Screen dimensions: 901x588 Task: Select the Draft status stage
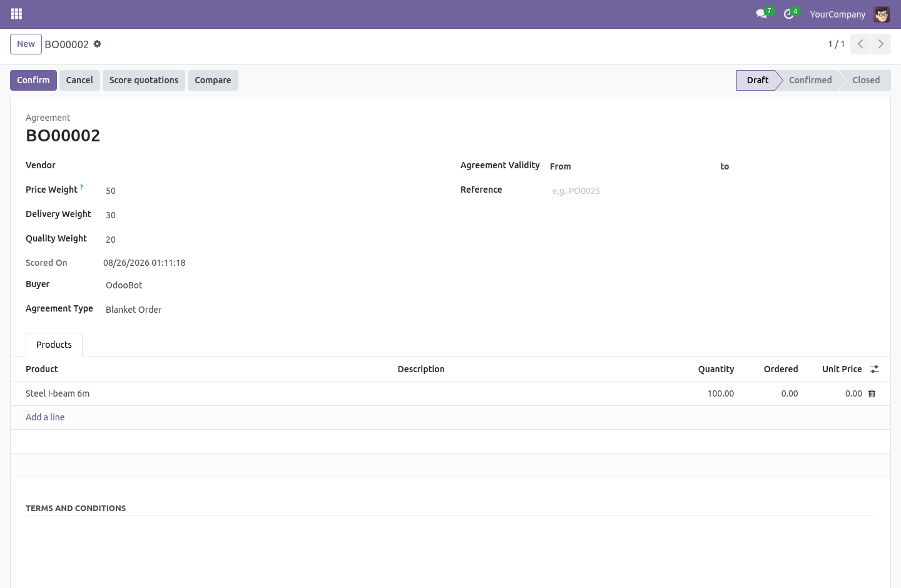[x=757, y=80]
